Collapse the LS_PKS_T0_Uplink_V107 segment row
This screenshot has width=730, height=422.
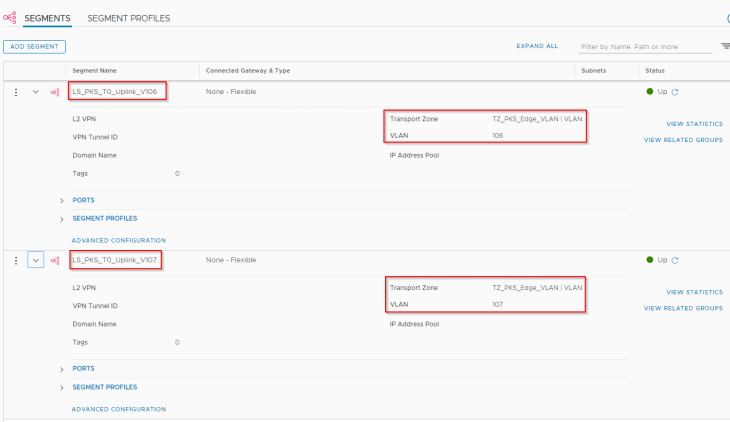pyautogui.click(x=36, y=260)
